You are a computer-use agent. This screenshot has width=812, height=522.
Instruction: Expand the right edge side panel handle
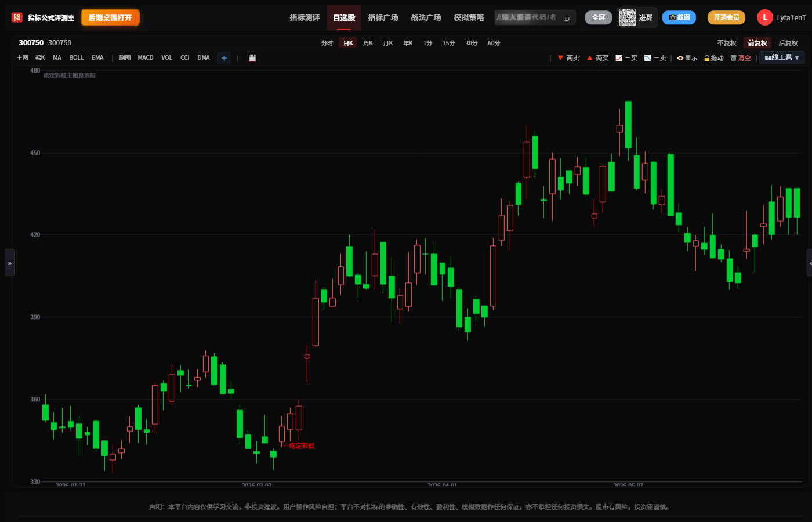tap(809, 263)
